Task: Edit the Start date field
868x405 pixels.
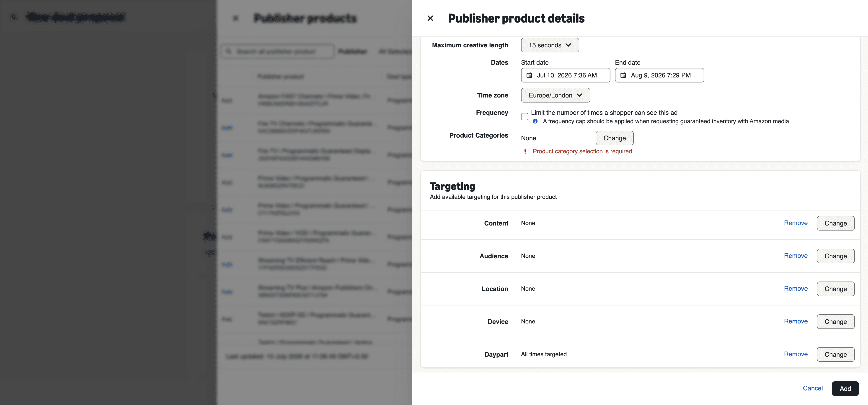Action: tap(566, 75)
